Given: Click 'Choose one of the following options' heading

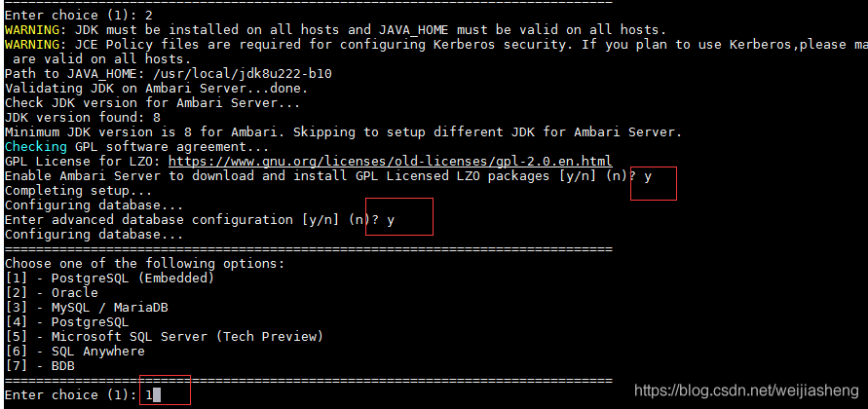Looking at the screenshot, I should tap(144, 263).
